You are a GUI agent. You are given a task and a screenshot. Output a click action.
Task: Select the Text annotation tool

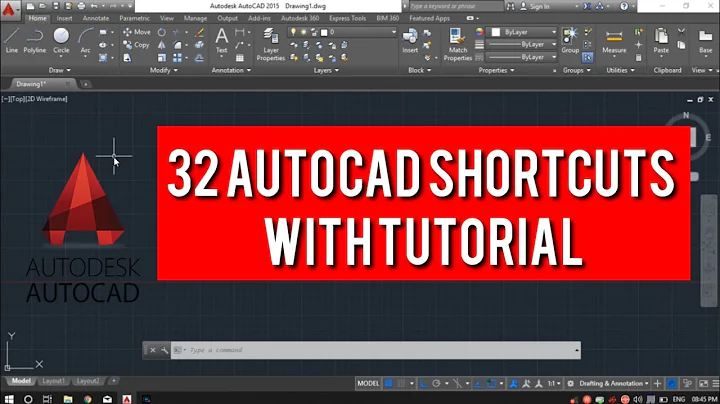point(221,40)
